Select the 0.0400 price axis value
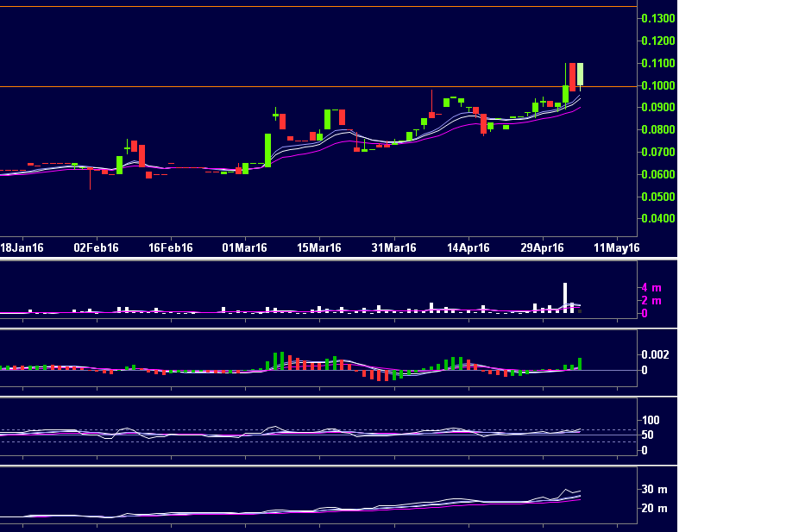 (658, 218)
